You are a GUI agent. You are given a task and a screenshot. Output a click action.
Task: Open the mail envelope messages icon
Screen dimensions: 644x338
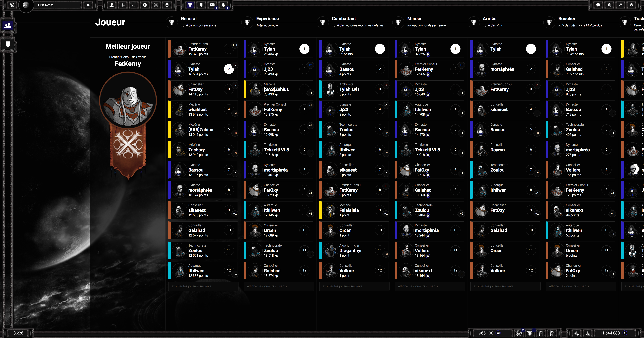tap(212, 5)
